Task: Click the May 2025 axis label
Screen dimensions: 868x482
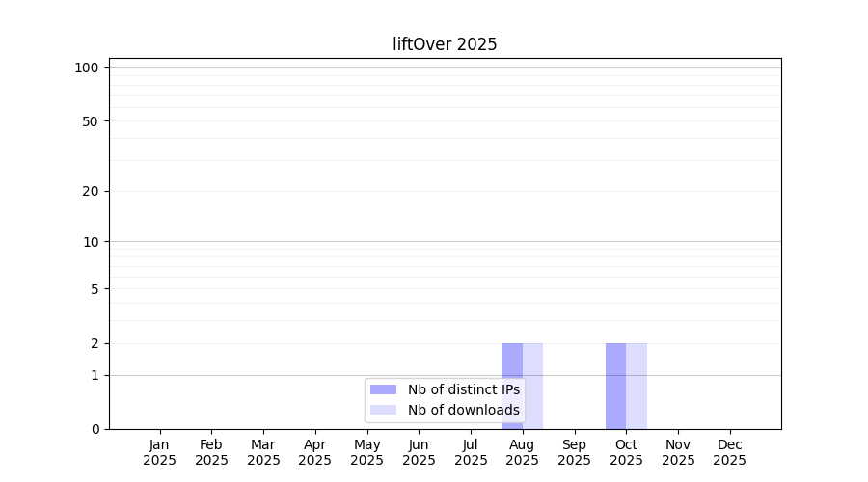Action: (367, 452)
